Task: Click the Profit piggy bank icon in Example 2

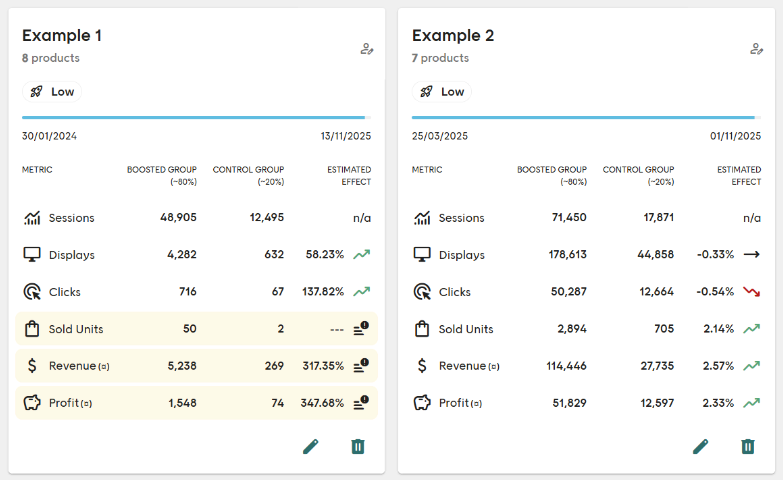Action: [x=422, y=403]
